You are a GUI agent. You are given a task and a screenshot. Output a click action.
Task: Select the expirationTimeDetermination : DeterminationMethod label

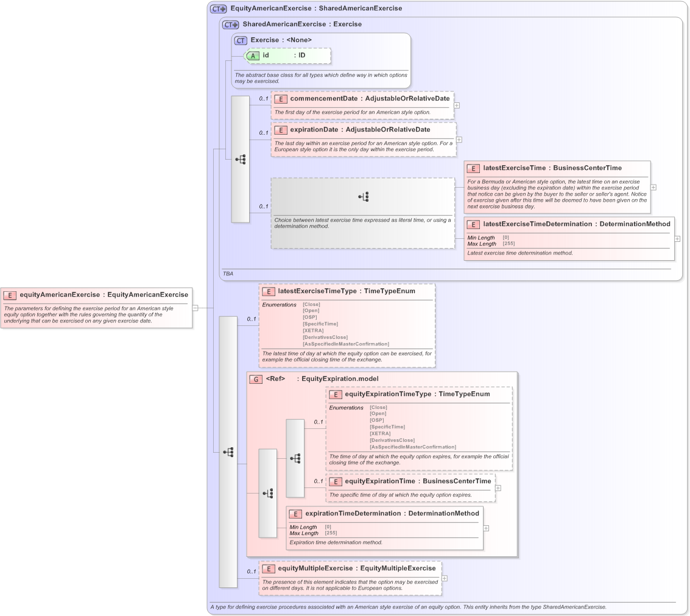392,514
